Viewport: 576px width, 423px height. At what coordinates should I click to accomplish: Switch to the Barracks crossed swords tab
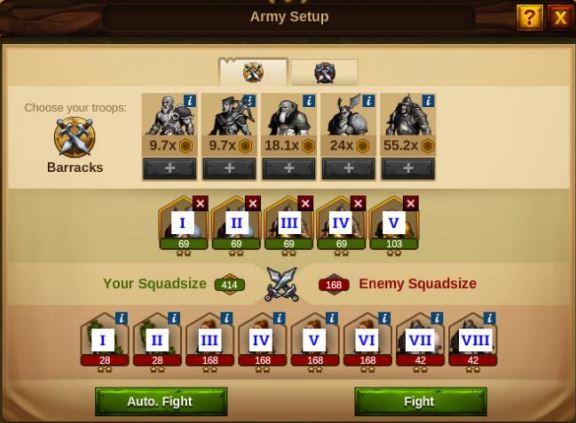point(253,72)
